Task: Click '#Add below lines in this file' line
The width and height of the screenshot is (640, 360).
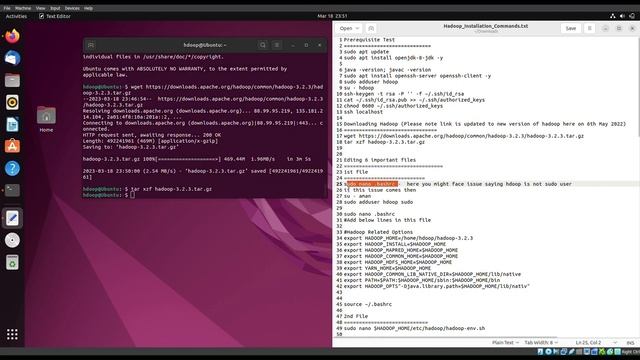Action: pos(387,220)
